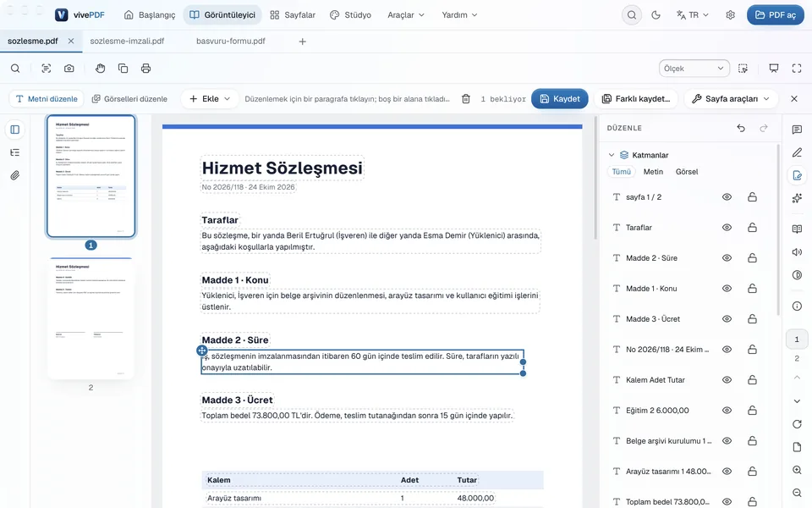Image resolution: width=812 pixels, height=508 pixels.
Task: Click the search magnifier in the viewer toolbar
Action: pyautogui.click(x=15, y=69)
